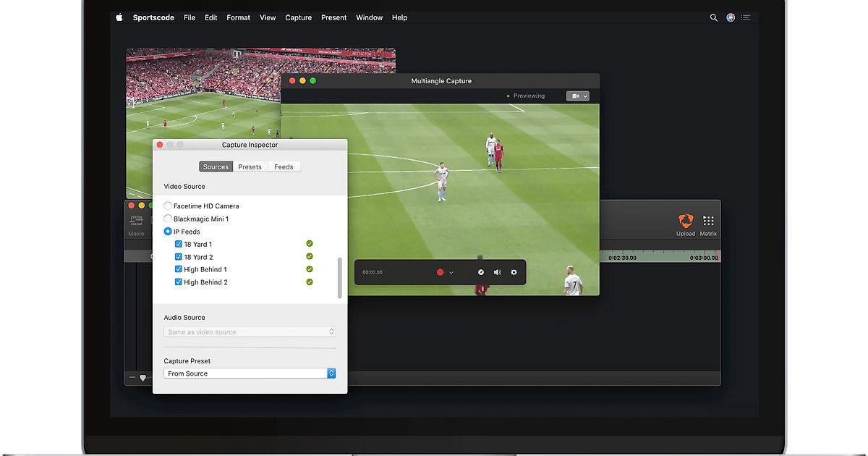
Task: Open the Apple menu
Action: pyautogui.click(x=119, y=17)
